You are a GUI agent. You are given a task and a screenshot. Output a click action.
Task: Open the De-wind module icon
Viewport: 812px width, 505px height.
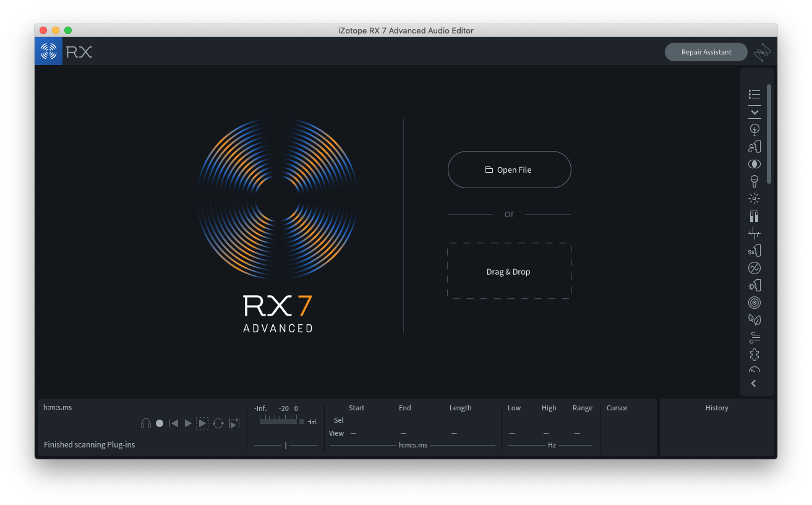pyautogui.click(x=754, y=337)
